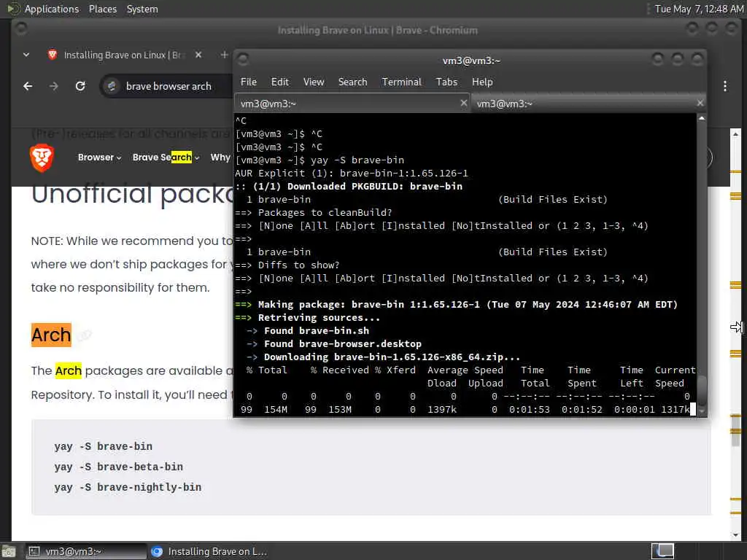
Task: Click the Brave favicon on browser tab
Action: pyautogui.click(x=53, y=55)
